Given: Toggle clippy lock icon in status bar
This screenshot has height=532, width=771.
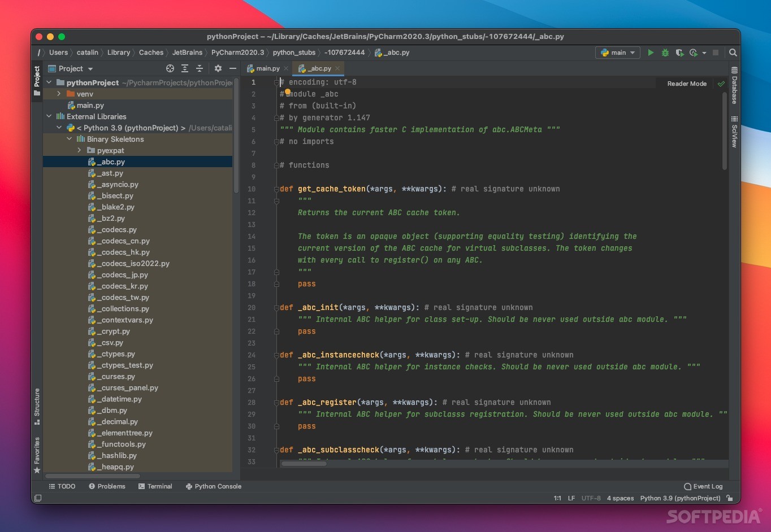Looking at the screenshot, I should (729, 498).
